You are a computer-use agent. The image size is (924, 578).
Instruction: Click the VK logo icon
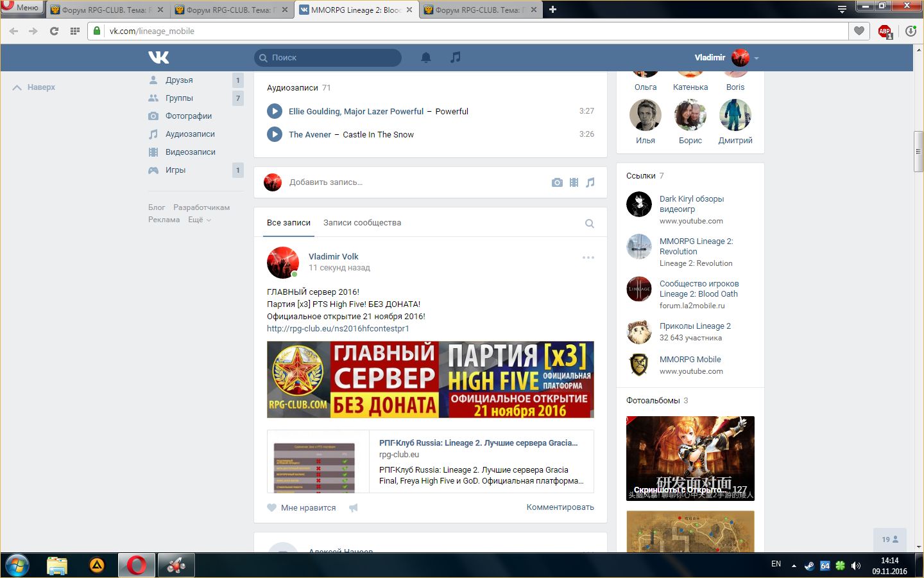158,57
